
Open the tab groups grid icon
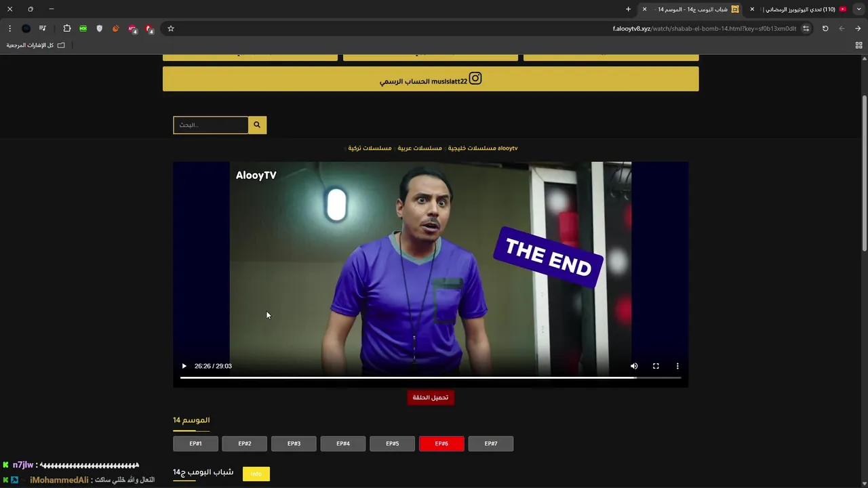pyautogui.click(x=859, y=45)
